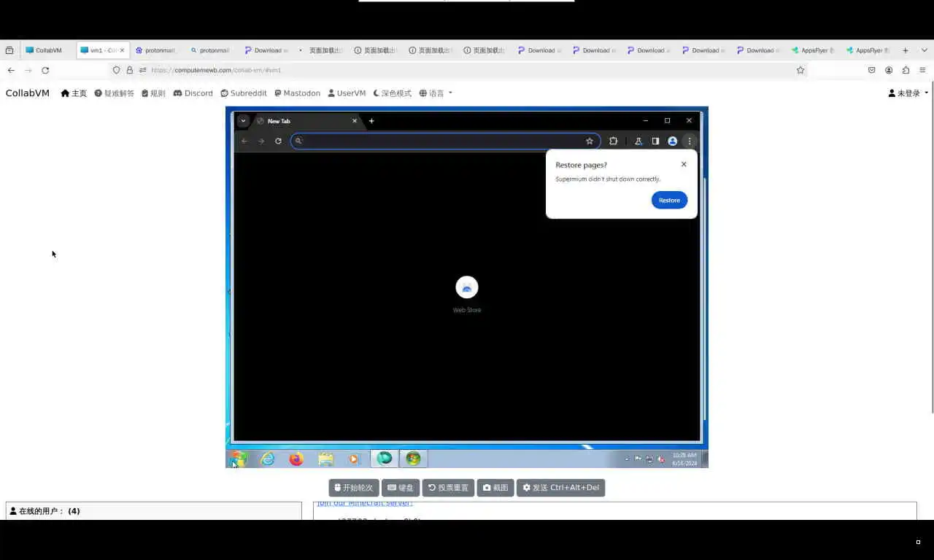Click Supermium forward arrow
The width and height of the screenshot is (934, 560).
261,141
